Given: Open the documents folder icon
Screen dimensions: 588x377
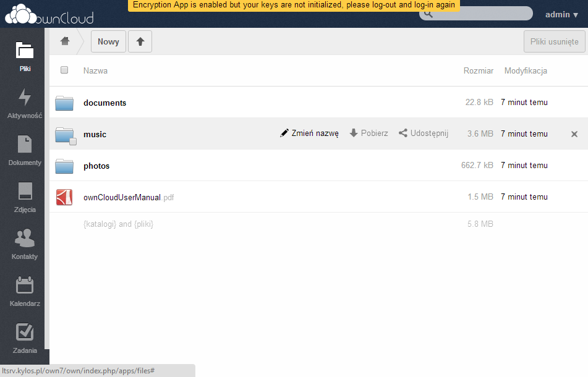Looking at the screenshot, I should pos(64,103).
